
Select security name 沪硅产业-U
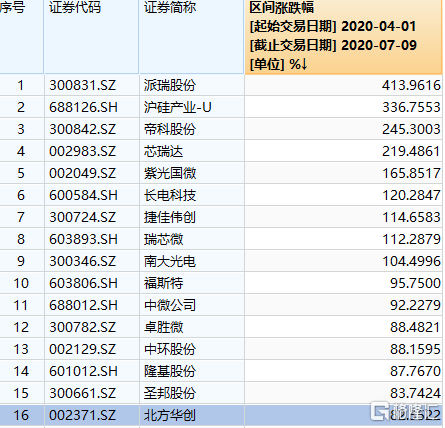point(178,107)
